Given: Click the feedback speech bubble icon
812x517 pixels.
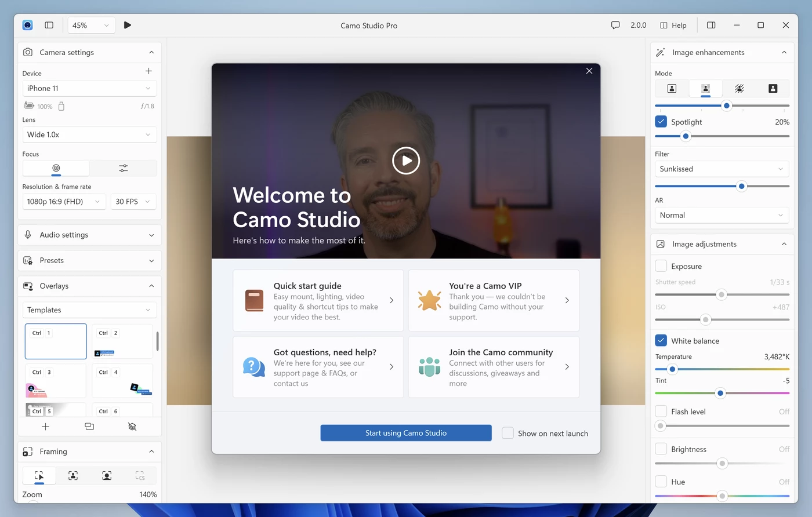Looking at the screenshot, I should pyautogui.click(x=615, y=25).
